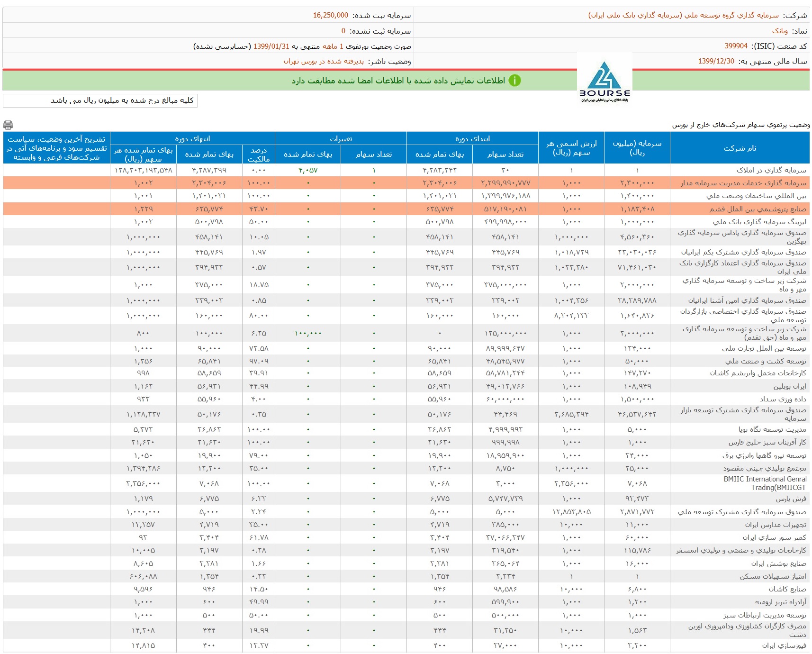The image size is (812, 654).
Task: Open the company name link at top
Action: 684,15
